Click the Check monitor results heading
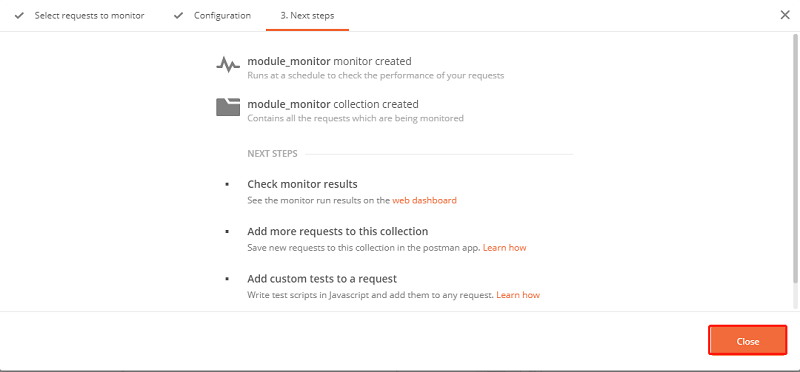Screen dimensions: 800x372 [302, 184]
